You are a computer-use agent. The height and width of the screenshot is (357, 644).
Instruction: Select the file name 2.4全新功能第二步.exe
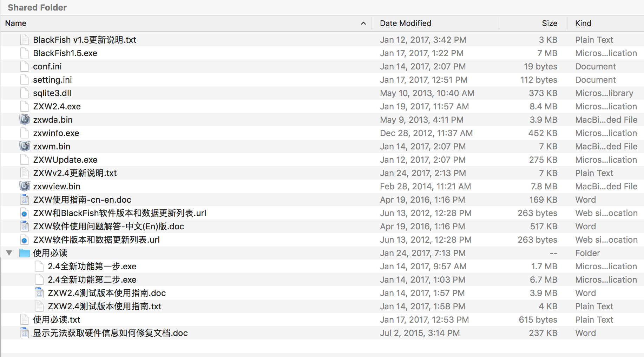tap(92, 279)
